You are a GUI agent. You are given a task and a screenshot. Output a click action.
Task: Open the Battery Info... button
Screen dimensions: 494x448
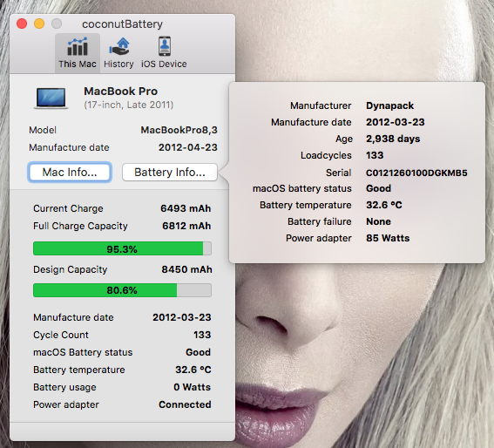[x=170, y=172]
